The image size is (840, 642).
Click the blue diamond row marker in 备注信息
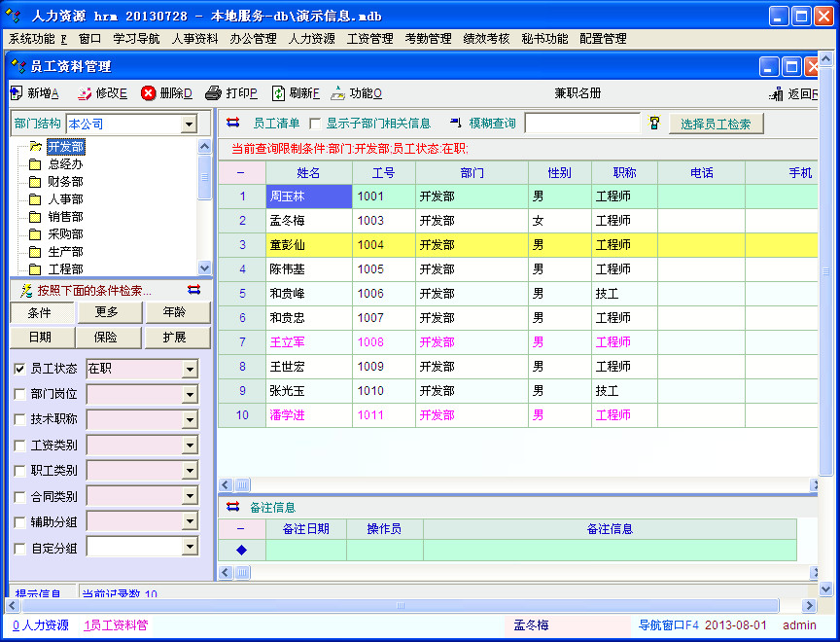pyautogui.click(x=242, y=550)
